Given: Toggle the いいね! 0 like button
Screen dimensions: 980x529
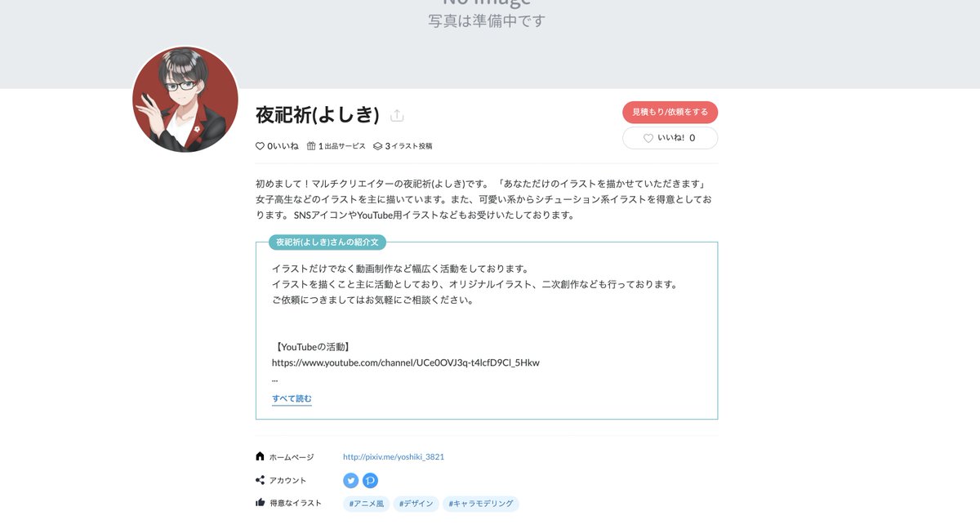Looking at the screenshot, I should (670, 138).
